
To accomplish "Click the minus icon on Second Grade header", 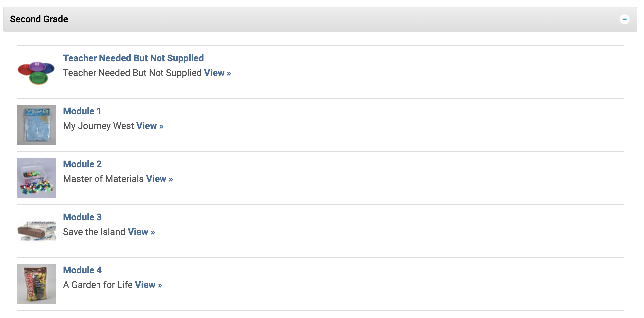I will click(x=625, y=19).
